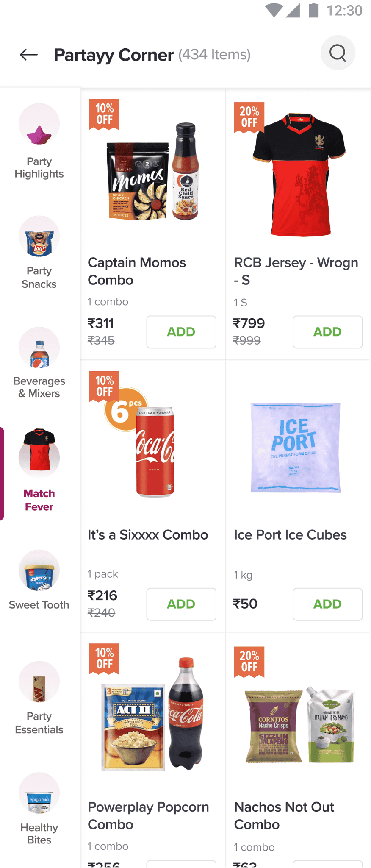The width and height of the screenshot is (371, 868).
Task: View the Captain Momos Combo product image
Action: tap(153, 172)
